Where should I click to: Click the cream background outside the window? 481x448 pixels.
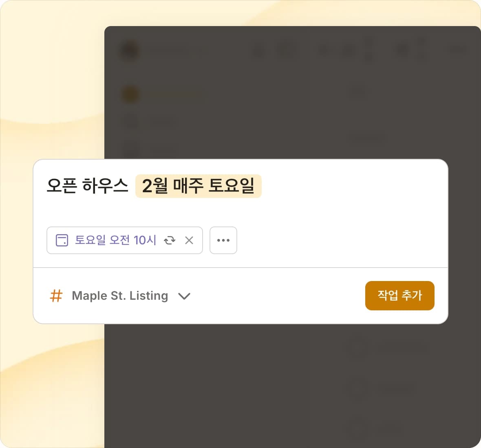(x=52, y=77)
